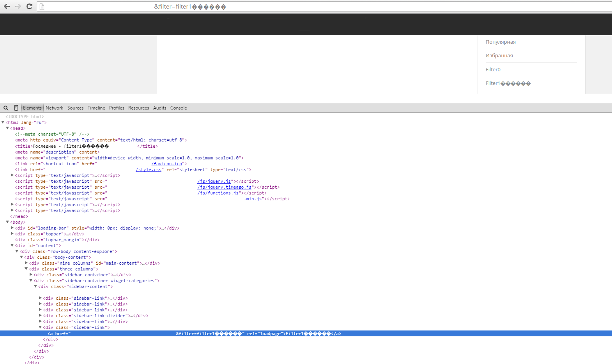Collapse the body node
Viewport: 612px width, 364px height.
7,222
